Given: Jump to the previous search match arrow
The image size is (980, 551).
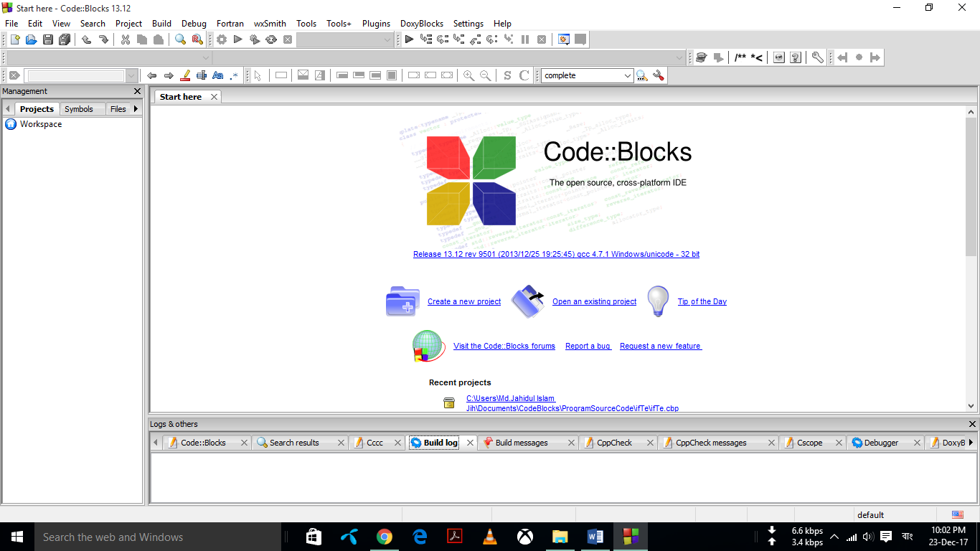Looking at the screenshot, I should click(152, 75).
